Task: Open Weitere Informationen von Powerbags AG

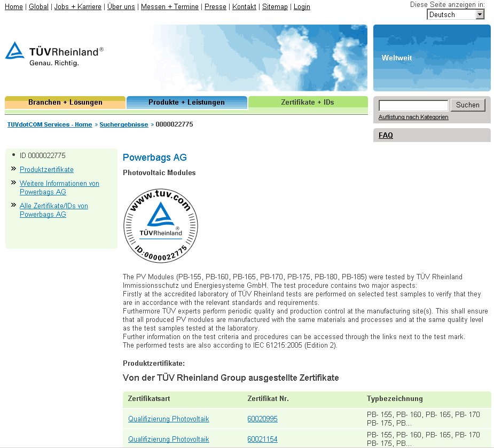Action: pos(59,187)
